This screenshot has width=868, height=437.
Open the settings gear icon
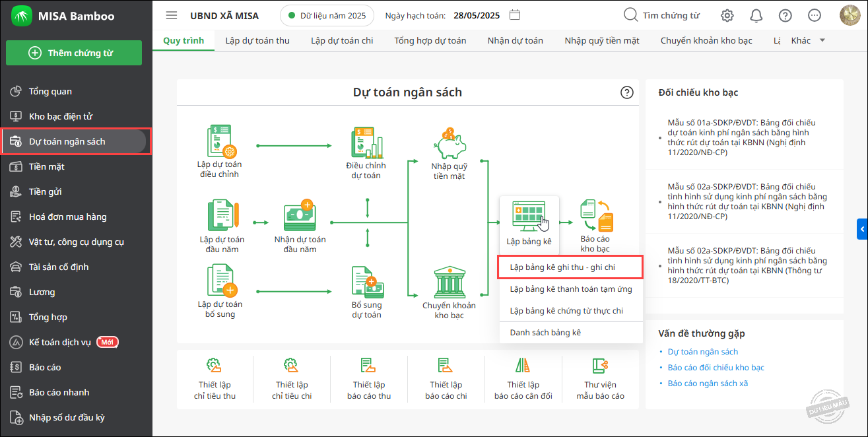[x=727, y=15]
